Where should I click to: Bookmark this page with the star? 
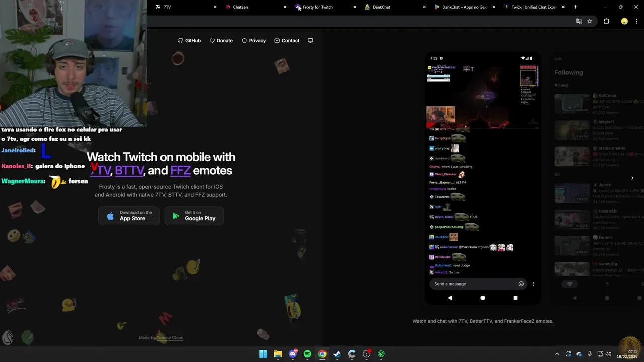590,21
